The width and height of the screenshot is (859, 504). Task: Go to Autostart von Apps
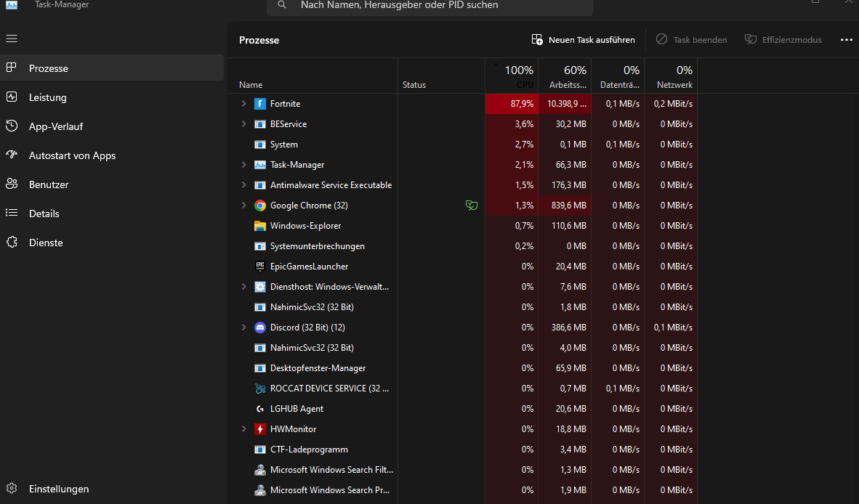pos(112,155)
